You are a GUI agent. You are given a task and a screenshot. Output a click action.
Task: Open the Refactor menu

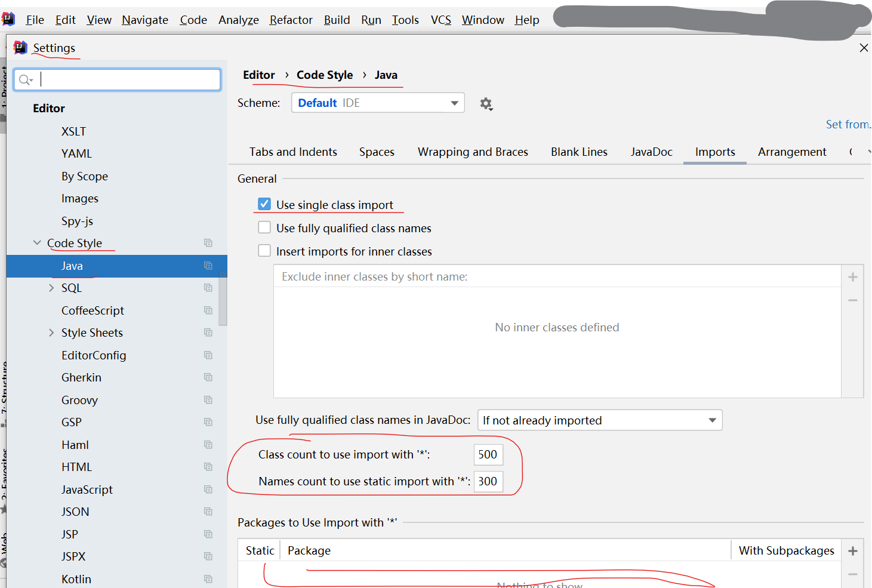point(291,20)
